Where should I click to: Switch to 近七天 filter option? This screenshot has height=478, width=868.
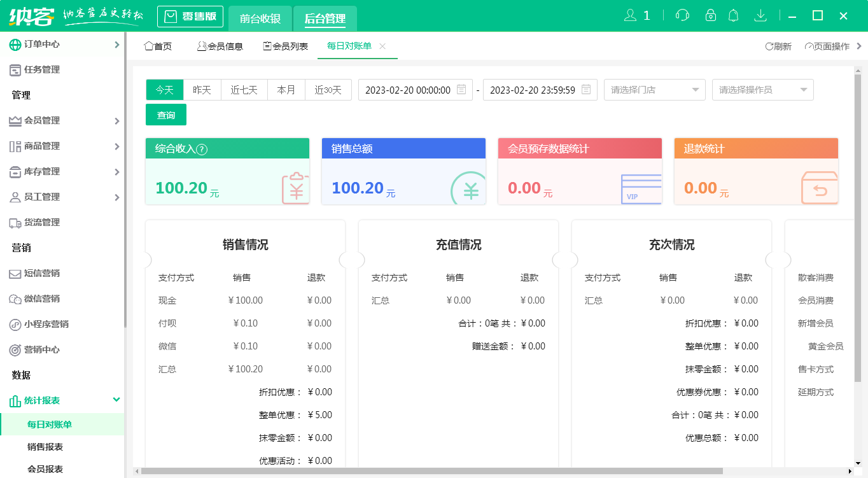point(243,90)
